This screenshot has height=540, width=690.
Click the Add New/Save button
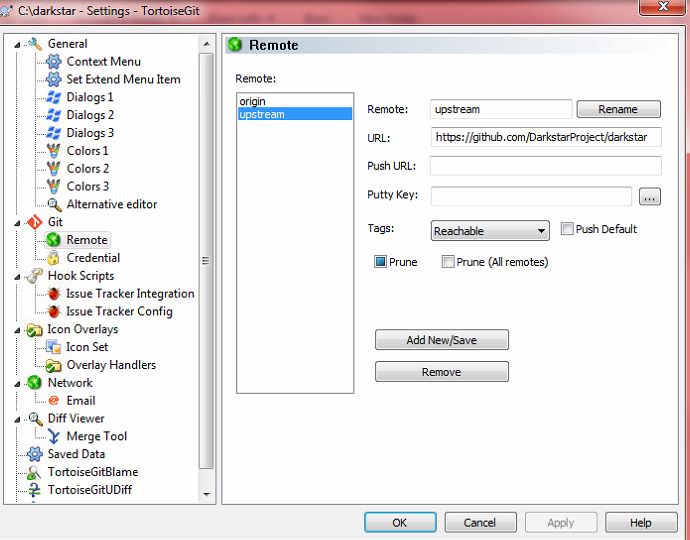pos(442,340)
